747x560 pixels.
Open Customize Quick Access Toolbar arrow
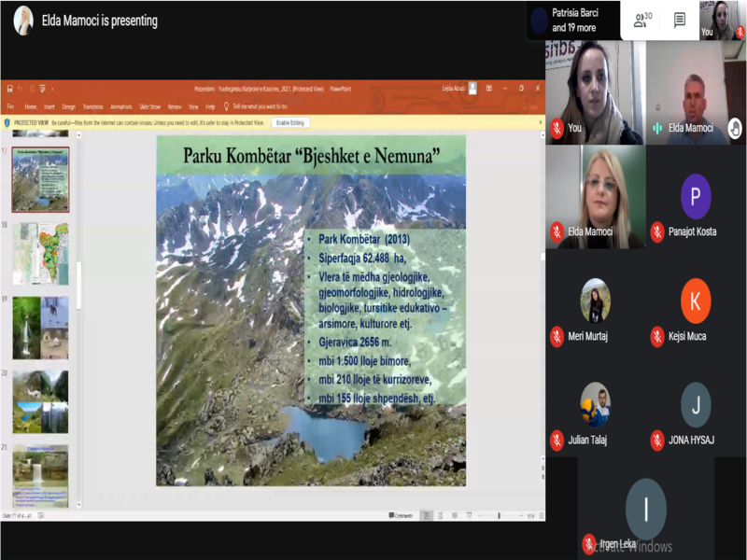(x=52, y=89)
